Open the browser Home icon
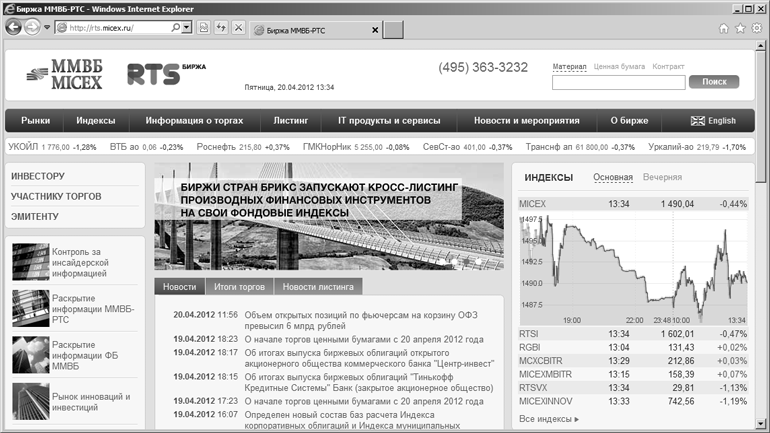Screen dimensions: 770x433 point(724,28)
